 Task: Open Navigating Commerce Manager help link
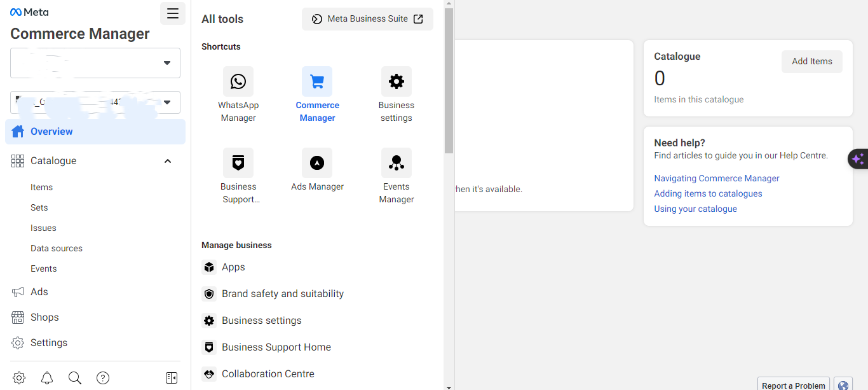[716, 178]
